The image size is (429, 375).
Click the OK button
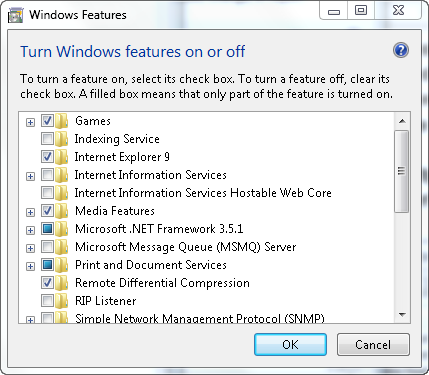tap(290, 344)
